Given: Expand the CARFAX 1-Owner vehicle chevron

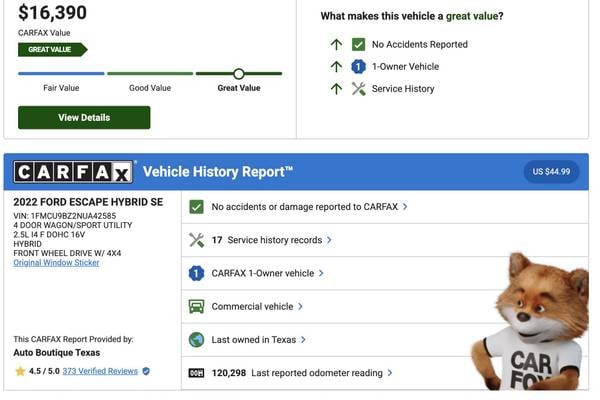Looking at the screenshot, I should 321,273.
